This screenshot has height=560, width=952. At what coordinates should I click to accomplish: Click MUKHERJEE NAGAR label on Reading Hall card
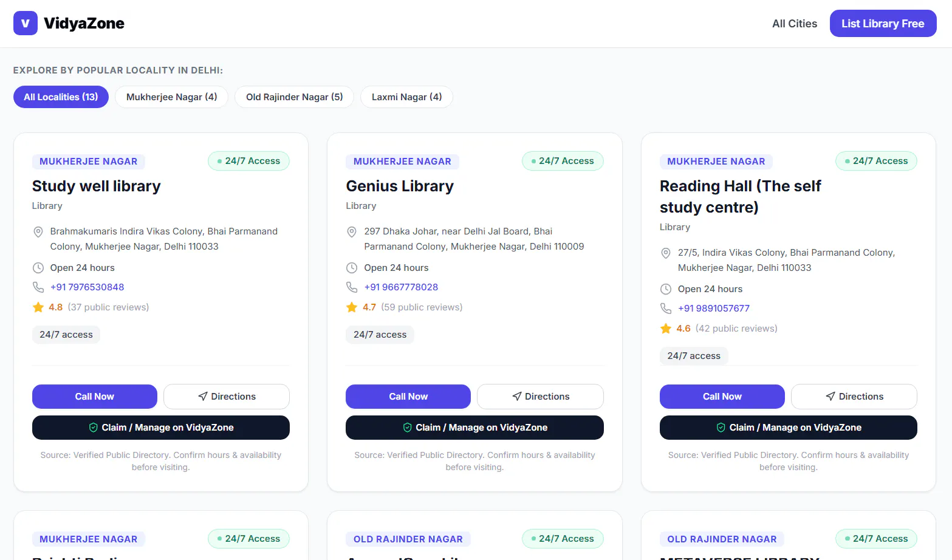pyautogui.click(x=716, y=162)
